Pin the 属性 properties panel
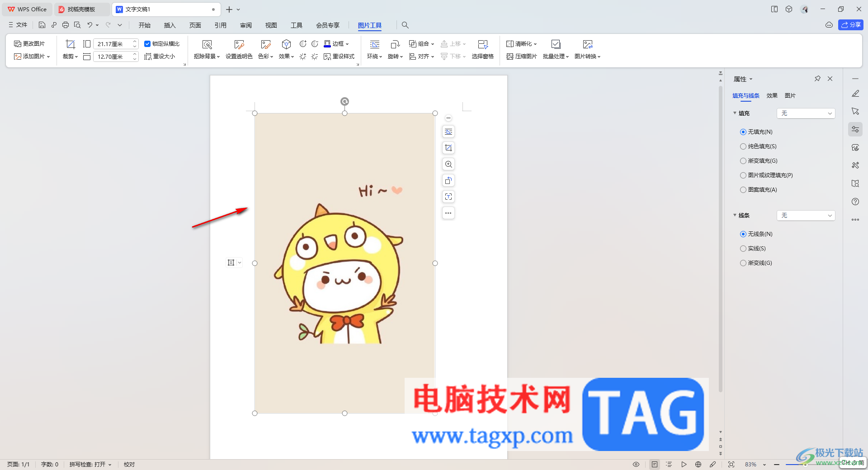The height and width of the screenshot is (470, 868). click(x=817, y=79)
